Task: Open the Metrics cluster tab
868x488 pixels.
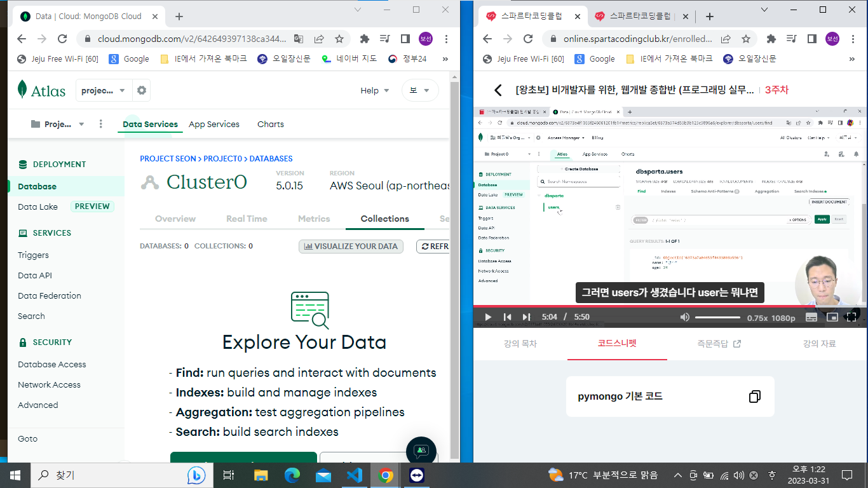Action: point(314,219)
